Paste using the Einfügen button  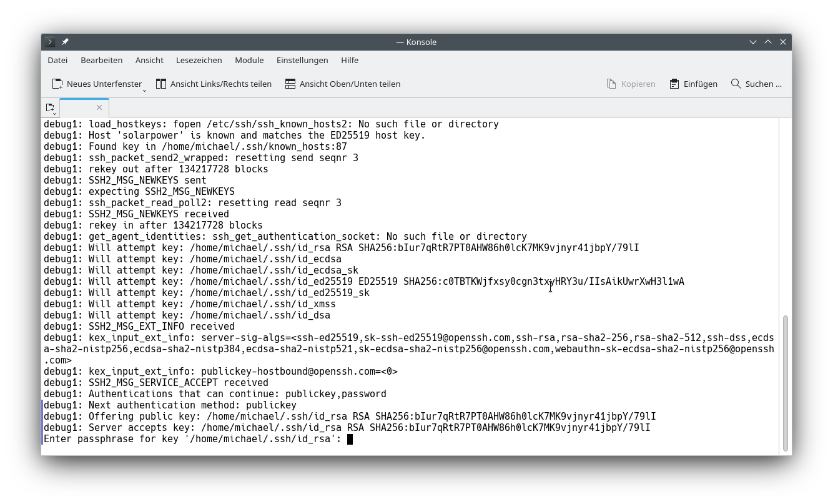(x=693, y=84)
